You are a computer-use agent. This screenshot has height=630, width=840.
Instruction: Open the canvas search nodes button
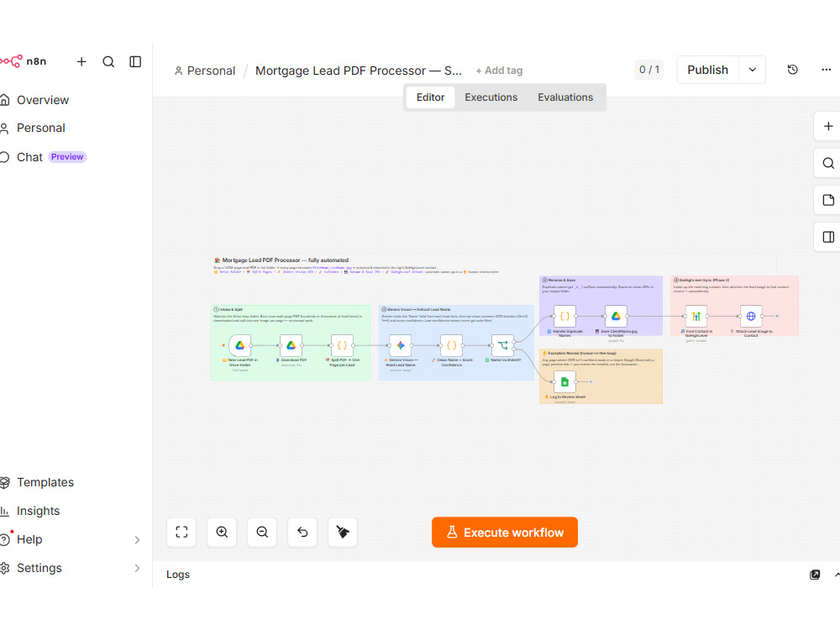click(x=827, y=163)
